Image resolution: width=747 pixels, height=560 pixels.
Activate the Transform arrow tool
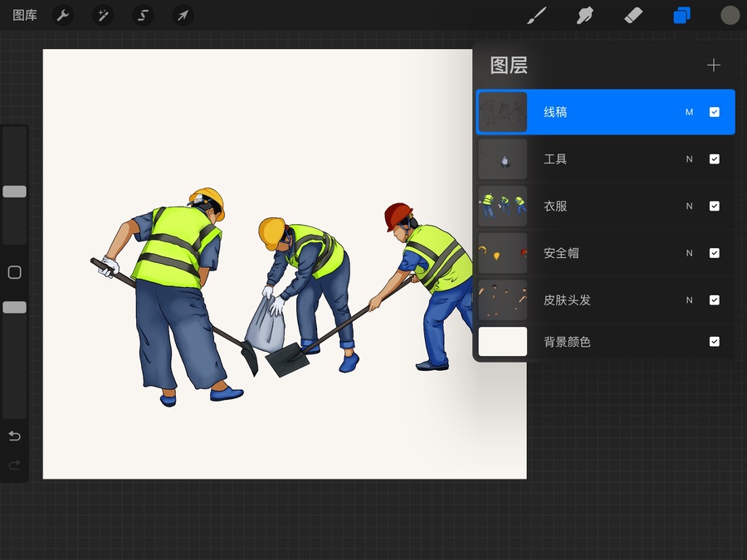[x=183, y=16]
